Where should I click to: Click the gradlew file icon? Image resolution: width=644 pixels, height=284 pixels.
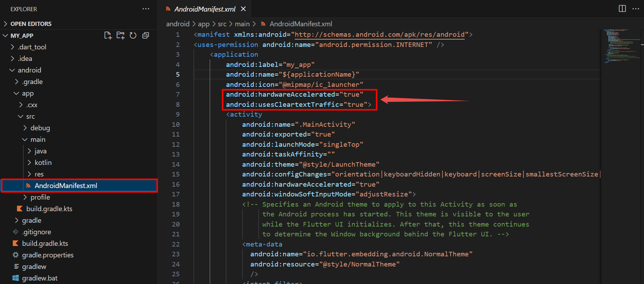(x=16, y=266)
